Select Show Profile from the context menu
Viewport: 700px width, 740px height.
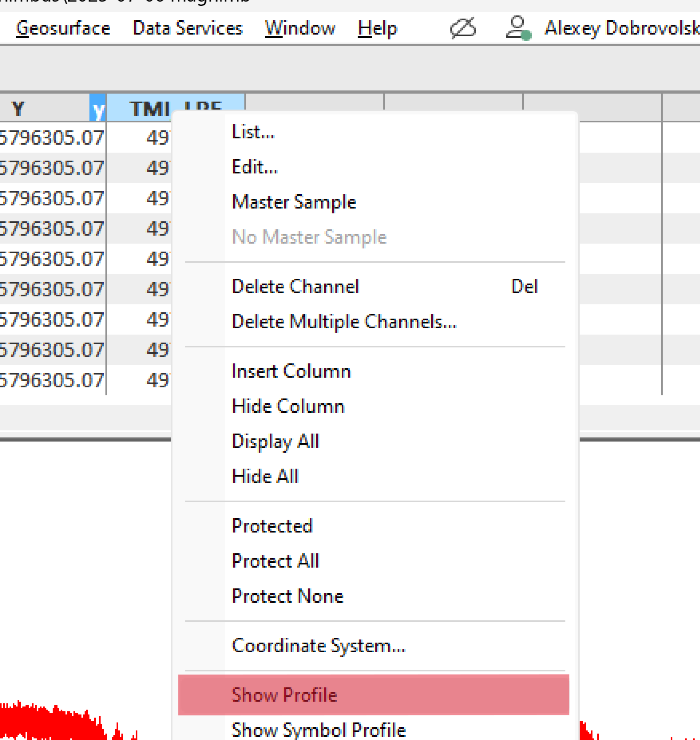click(284, 695)
